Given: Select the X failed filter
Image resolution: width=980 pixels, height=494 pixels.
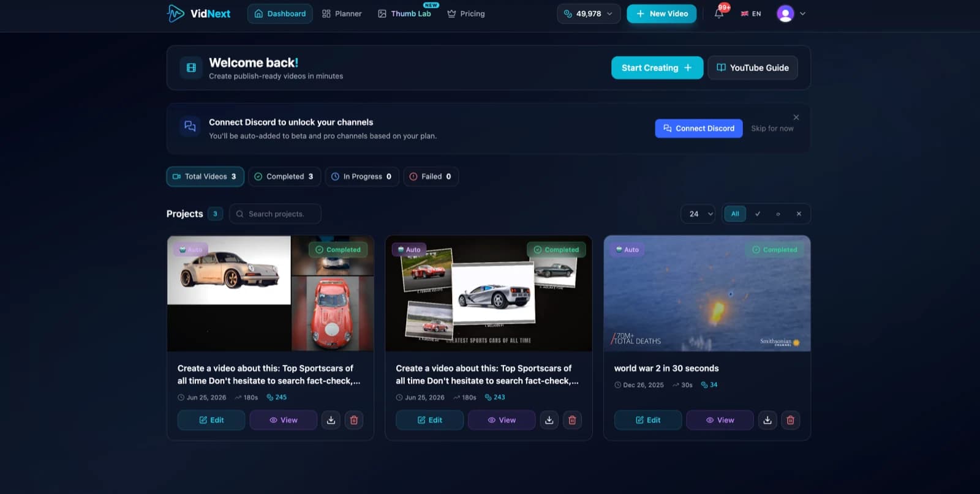Looking at the screenshot, I should [799, 214].
